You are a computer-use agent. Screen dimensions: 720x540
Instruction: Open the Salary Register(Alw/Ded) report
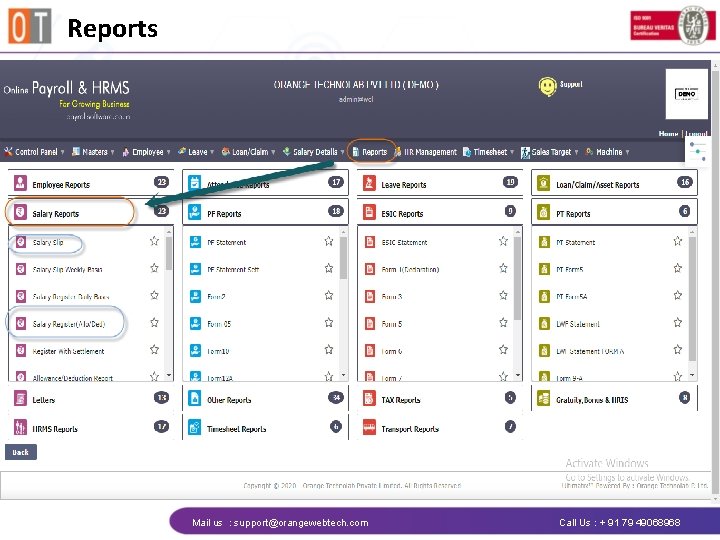[x=69, y=324]
